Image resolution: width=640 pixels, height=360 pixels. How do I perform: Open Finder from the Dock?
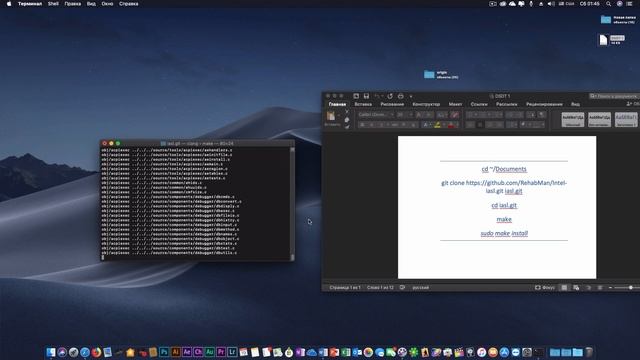point(51,352)
